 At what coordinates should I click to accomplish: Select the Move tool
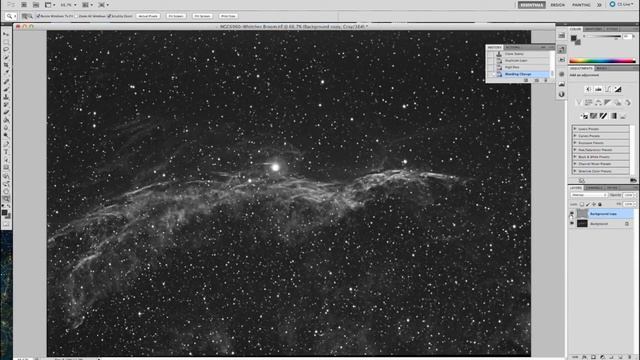(x=6, y=34)
